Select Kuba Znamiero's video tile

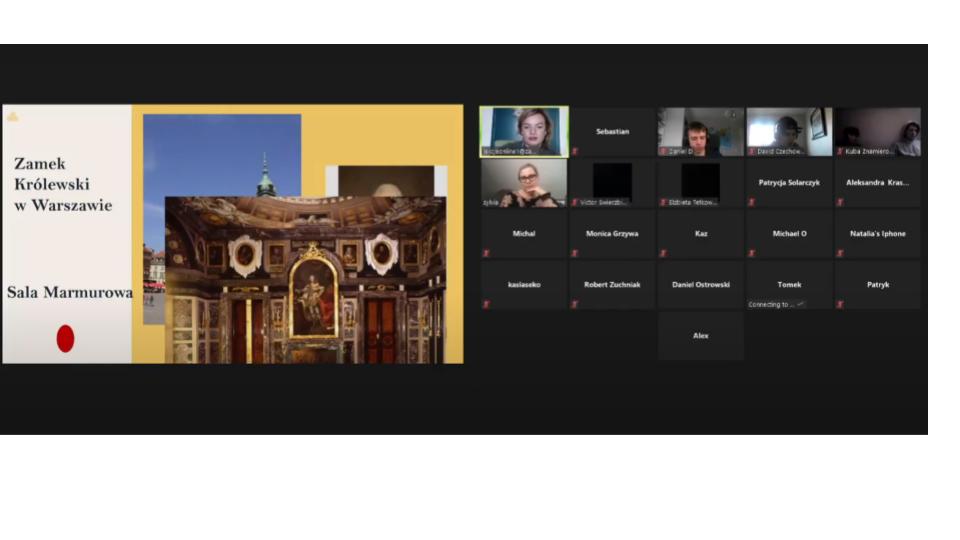878,132
